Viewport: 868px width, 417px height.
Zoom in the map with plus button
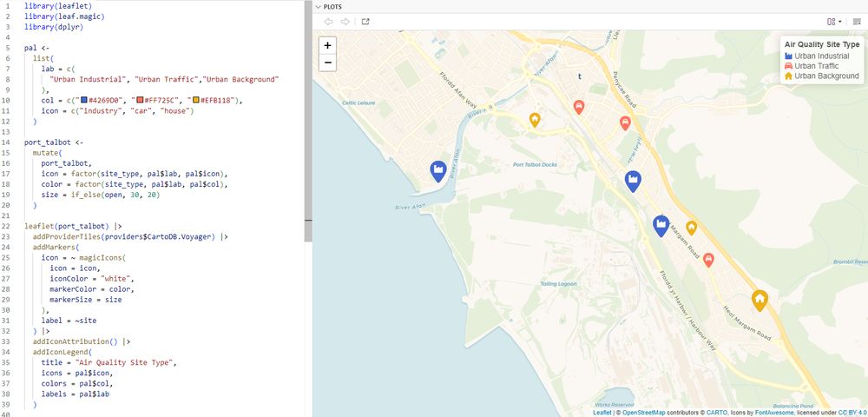pyautogui.click(x=328, y=45)
